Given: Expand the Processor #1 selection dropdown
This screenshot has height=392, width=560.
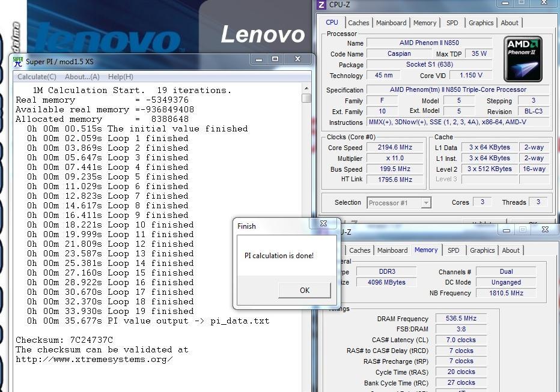Looking at the screenshot, I should (x=426, y=203).
